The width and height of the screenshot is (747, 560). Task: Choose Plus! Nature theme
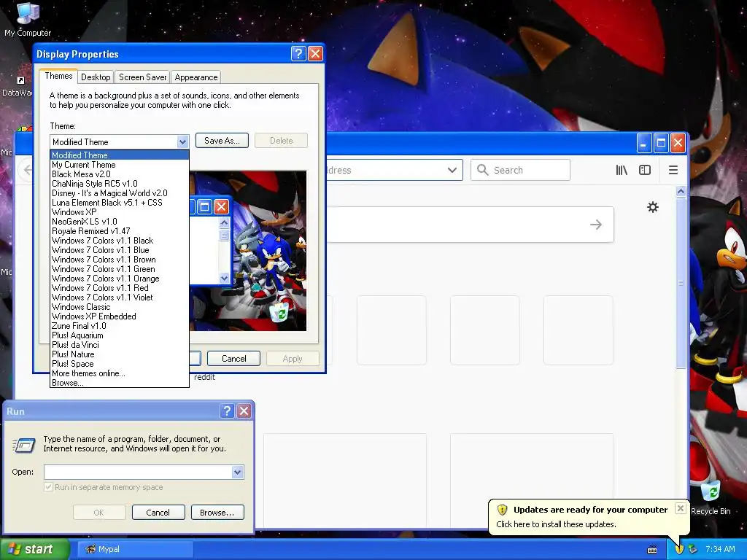120,354
